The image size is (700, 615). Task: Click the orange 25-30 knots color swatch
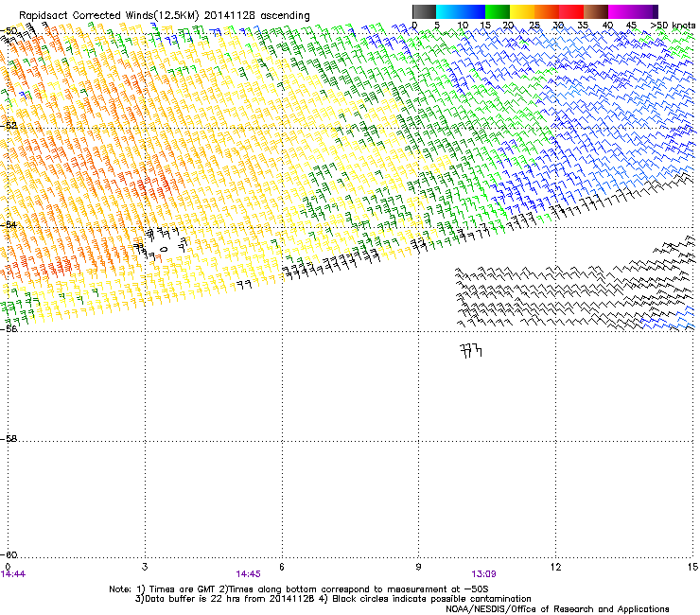point(547,11)
